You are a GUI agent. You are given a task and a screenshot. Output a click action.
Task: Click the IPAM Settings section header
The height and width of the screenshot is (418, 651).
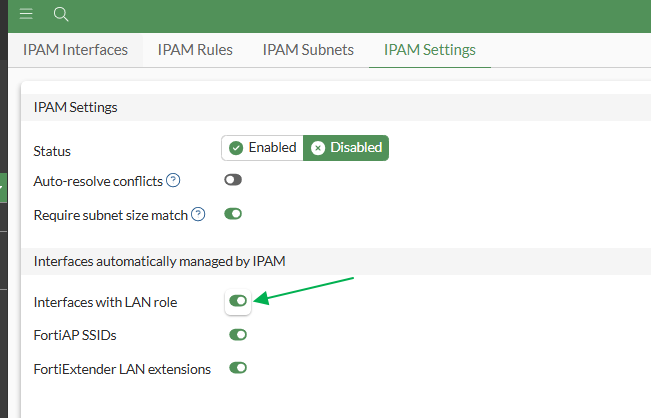(76, 107)
